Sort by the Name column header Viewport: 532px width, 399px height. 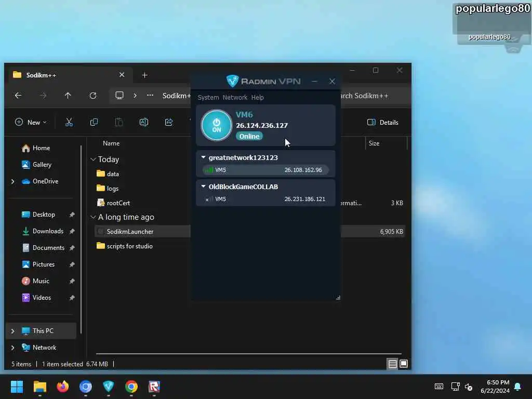click(x=111, y=143)
